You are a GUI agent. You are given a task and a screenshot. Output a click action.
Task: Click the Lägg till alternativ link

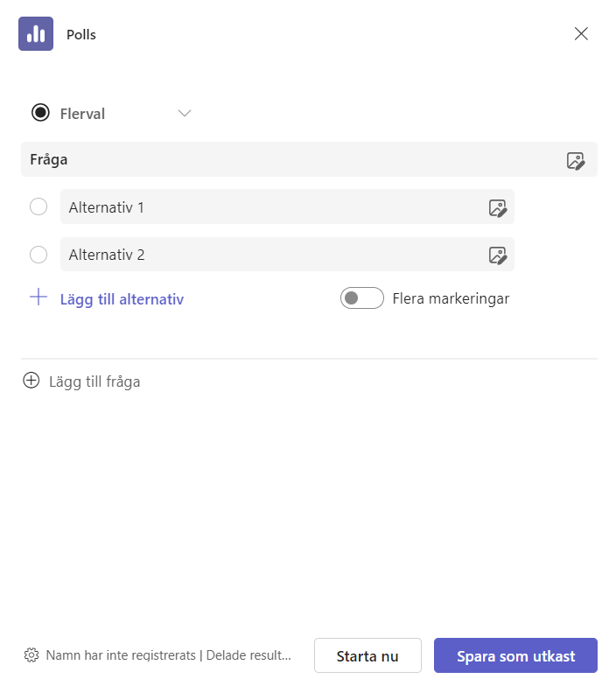coord(122,299)
